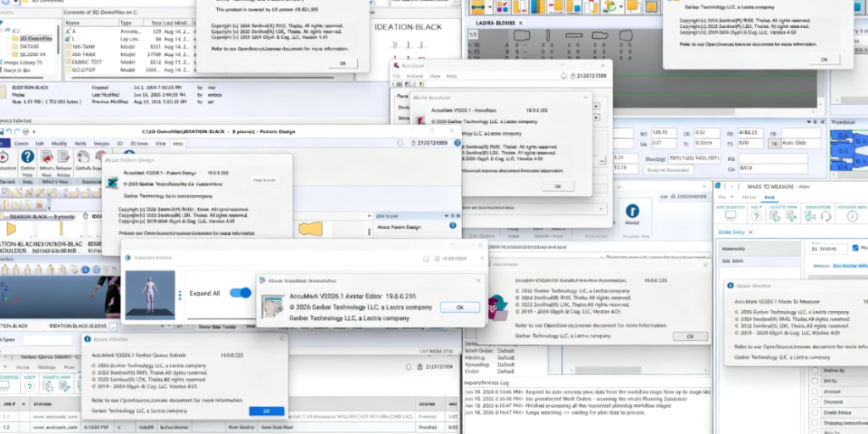Viewport: 868px width, 434px height.
Task: Click first What's New document icon in Made To Measure
Action: 775,216
